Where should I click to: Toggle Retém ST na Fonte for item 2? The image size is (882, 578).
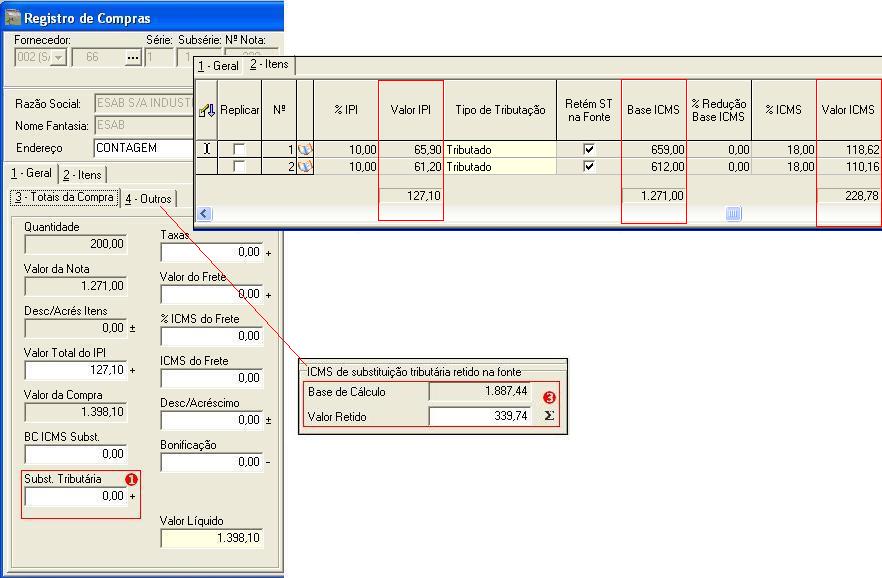pos(589,167)
